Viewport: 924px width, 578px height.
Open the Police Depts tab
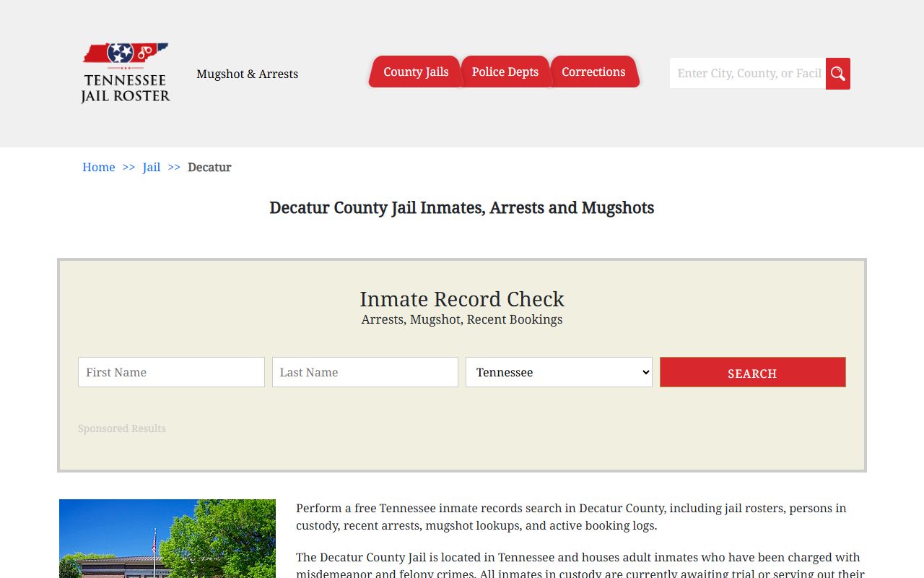[505, 72]
